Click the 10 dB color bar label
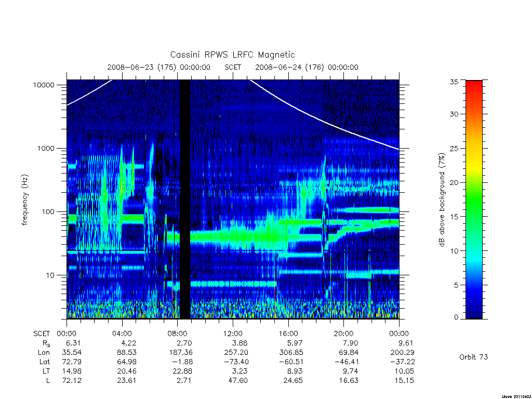This screenshot has height=399, width=532. click(x=454, y=251)
